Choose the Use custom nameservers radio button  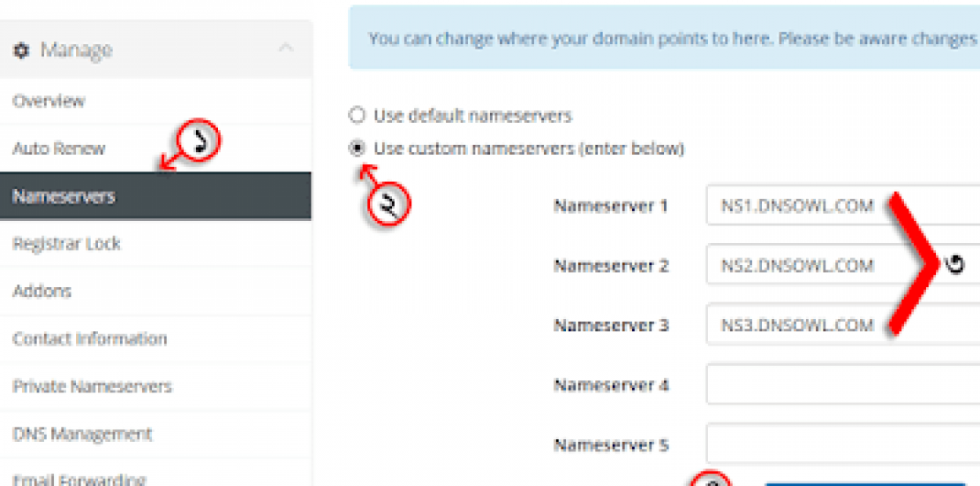357,148
